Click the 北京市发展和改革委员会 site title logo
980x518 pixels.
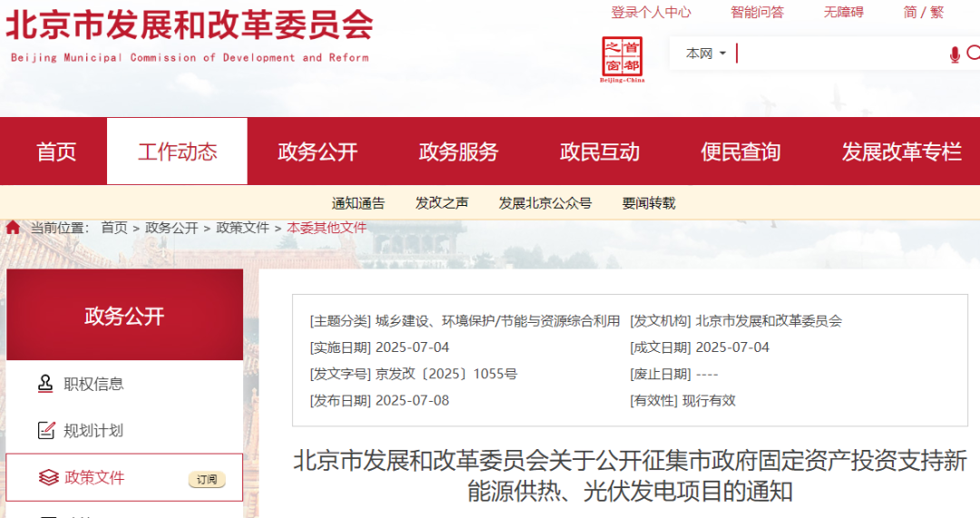(190, 25)
